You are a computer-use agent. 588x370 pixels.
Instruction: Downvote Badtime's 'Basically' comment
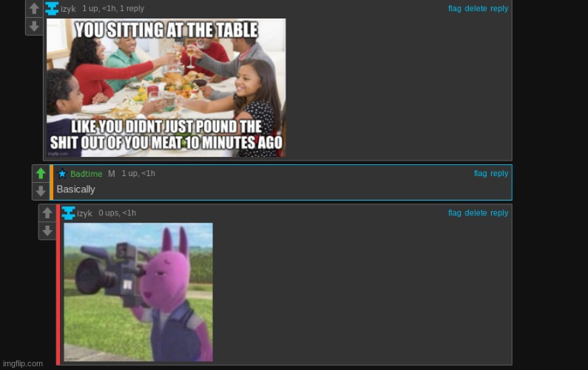pyautogui.click(x=41, y=191)
